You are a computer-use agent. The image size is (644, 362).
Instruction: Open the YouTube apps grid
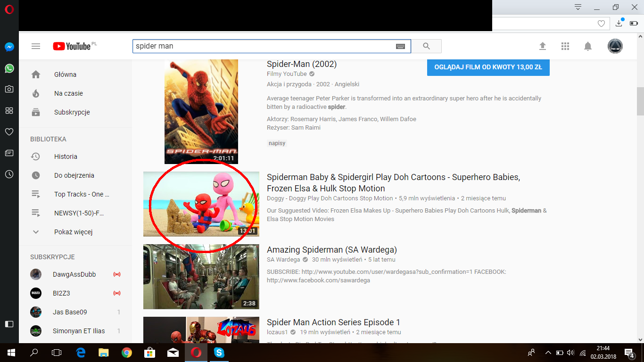(x=565, y=46)
